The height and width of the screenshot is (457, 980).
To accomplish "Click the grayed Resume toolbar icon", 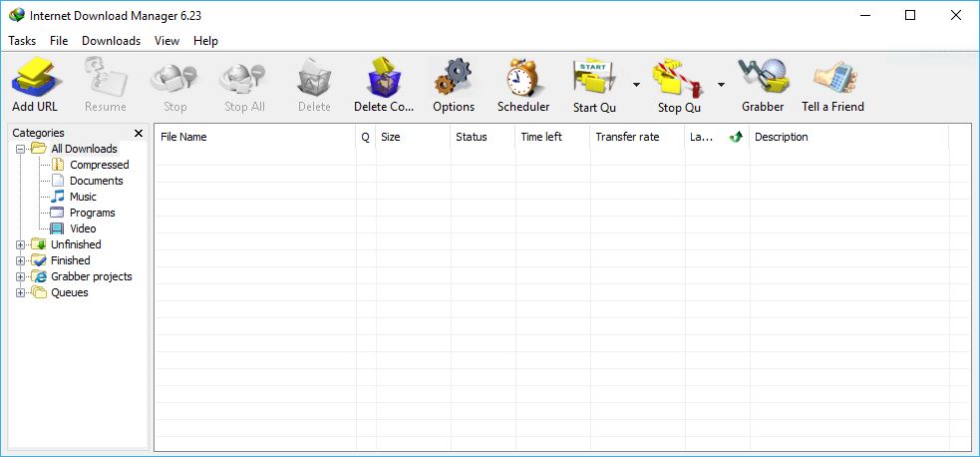I will pos(105,77).
